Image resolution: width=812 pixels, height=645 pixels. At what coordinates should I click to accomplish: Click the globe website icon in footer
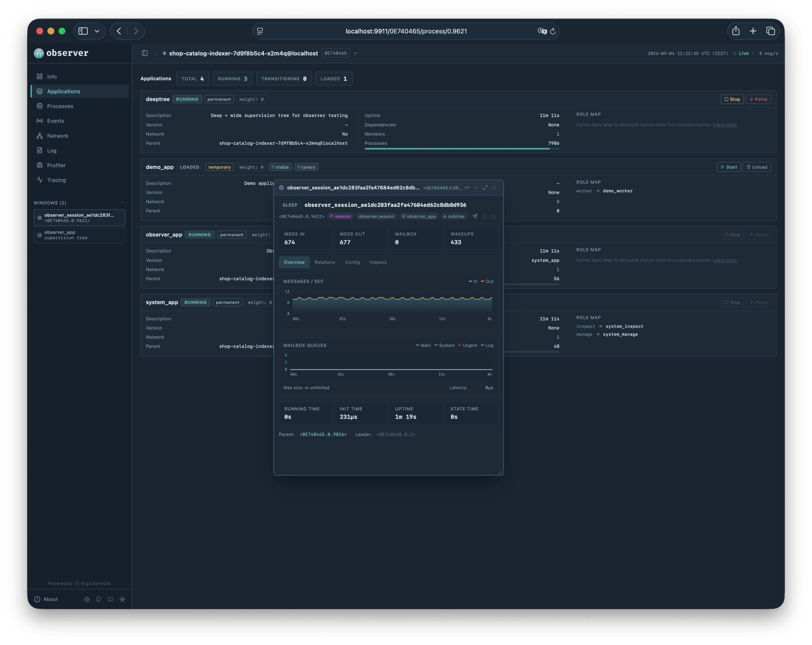pyautogui.click(x=87, y=599)
